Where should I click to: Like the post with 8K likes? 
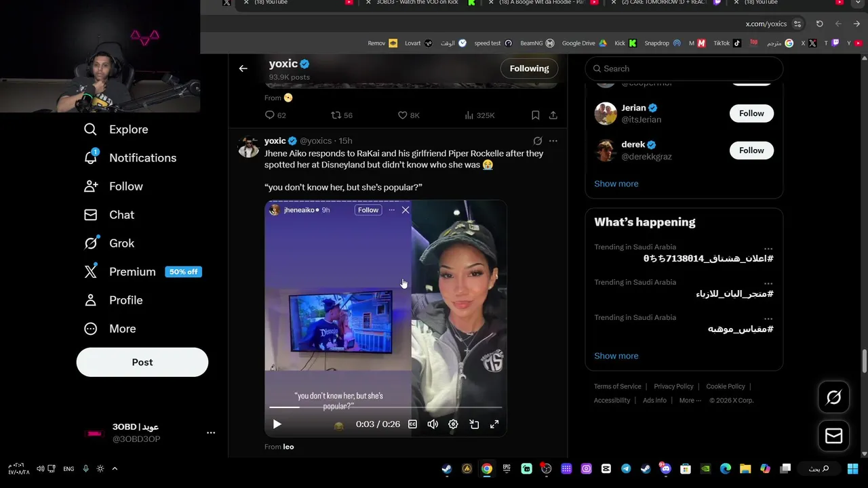pyautogui.click(x=409, y=115)
